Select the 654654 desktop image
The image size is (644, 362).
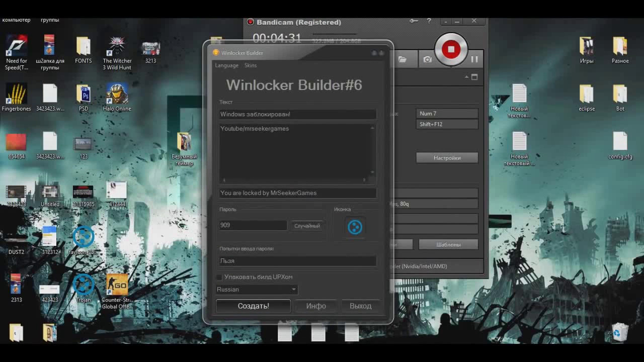coord(16,146)
